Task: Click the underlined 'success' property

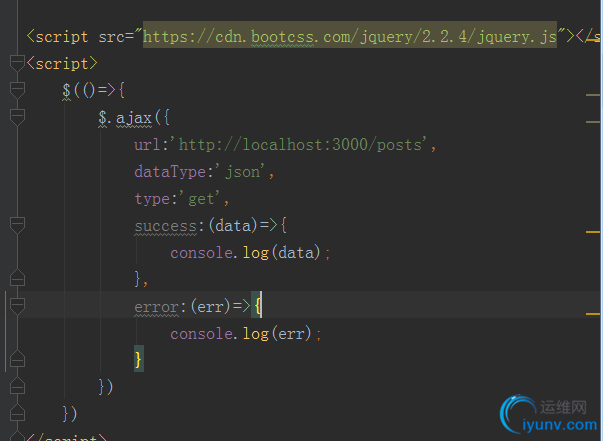Action: (165, 226)
